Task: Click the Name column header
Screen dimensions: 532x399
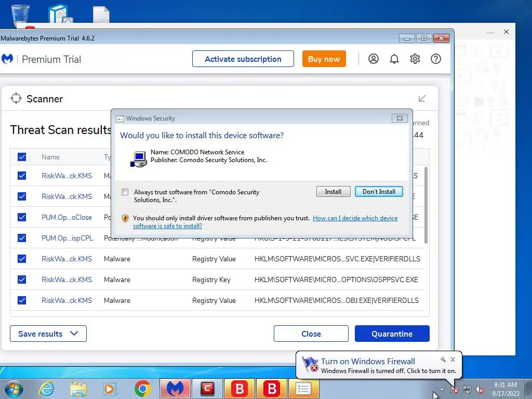Action: [x=50, y=157]
